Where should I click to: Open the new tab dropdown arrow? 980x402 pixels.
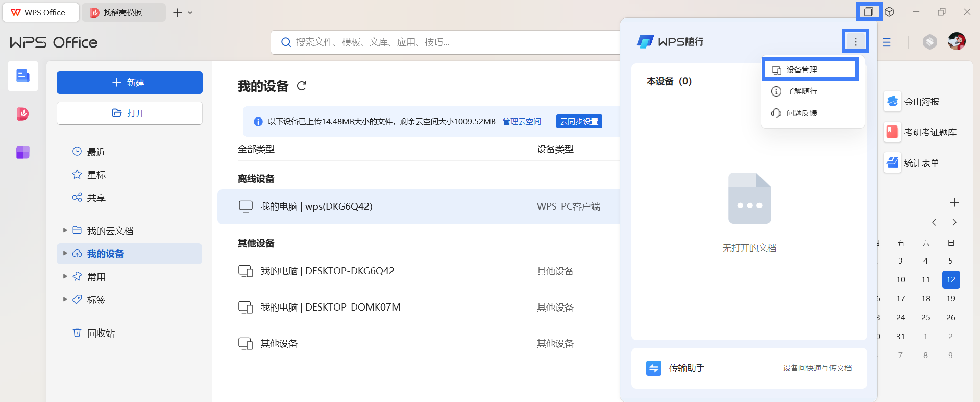190,13
